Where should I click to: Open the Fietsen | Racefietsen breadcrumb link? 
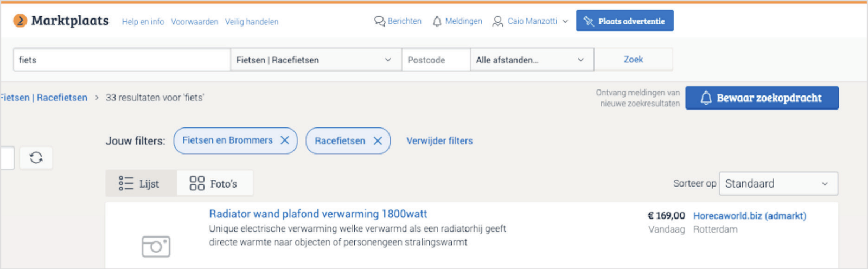(x=43, y=98)
